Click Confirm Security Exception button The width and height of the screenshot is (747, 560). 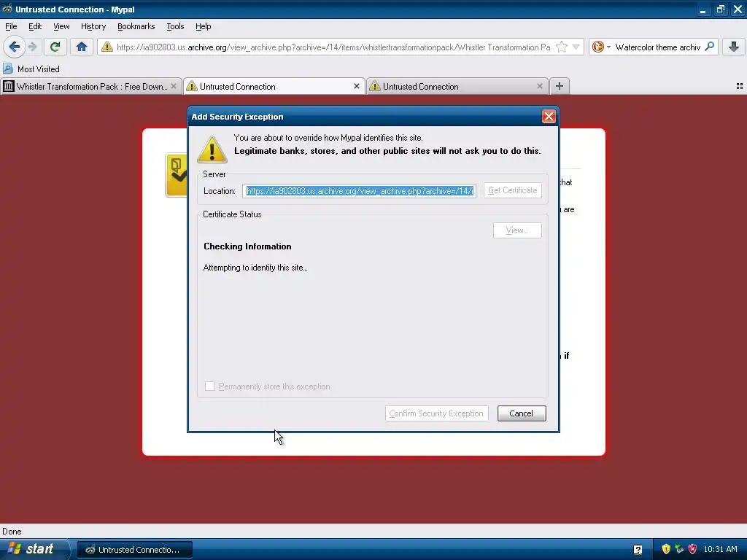(x=436, y=413)
